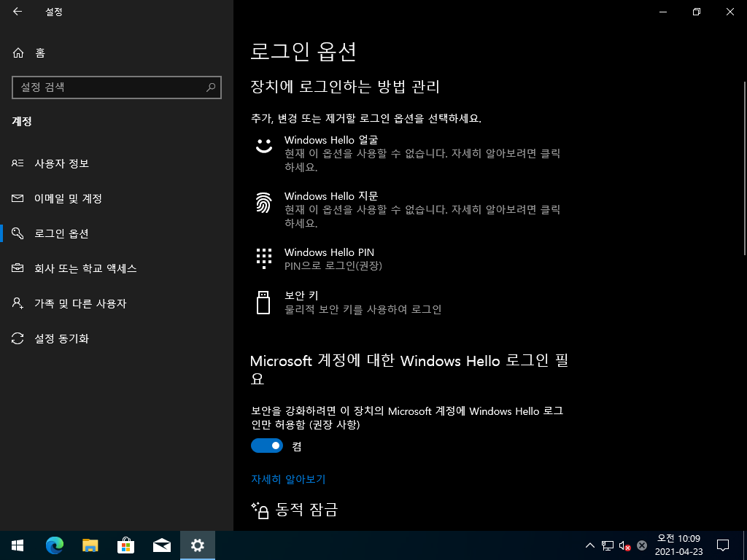Click the 사용자 정보 person-lines icon
The width and height of the screenshot is (747, 560).
(x=18, y=163)
